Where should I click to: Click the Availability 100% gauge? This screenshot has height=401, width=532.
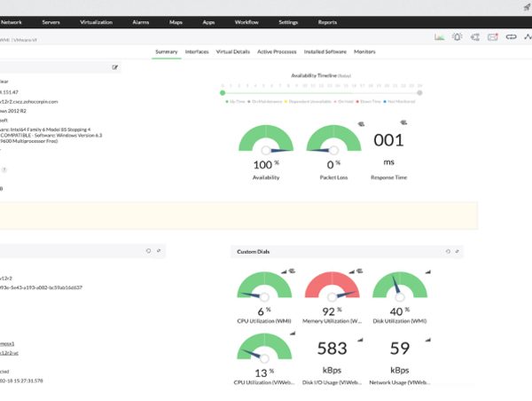click(266, 140)
